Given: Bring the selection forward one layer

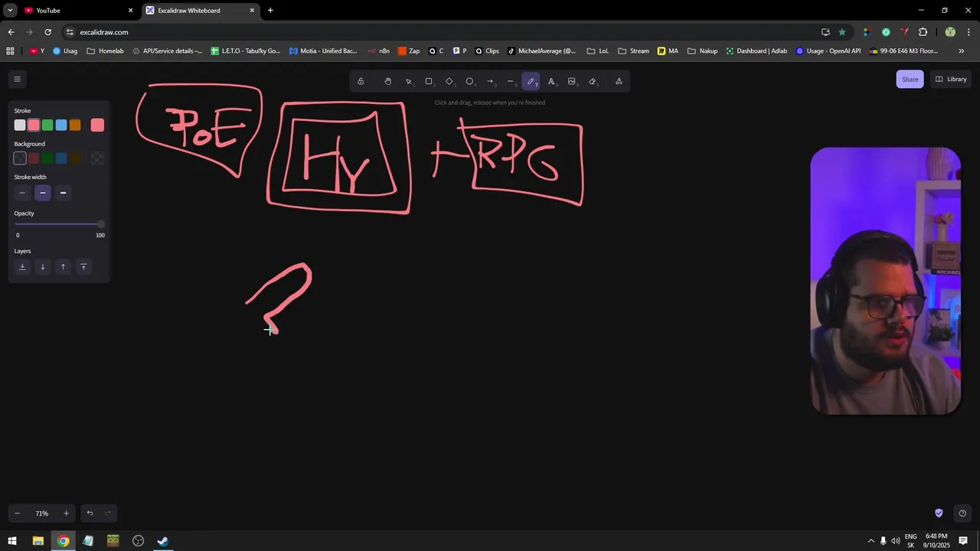Looking at the screenshot, I should tap(63, 266).
